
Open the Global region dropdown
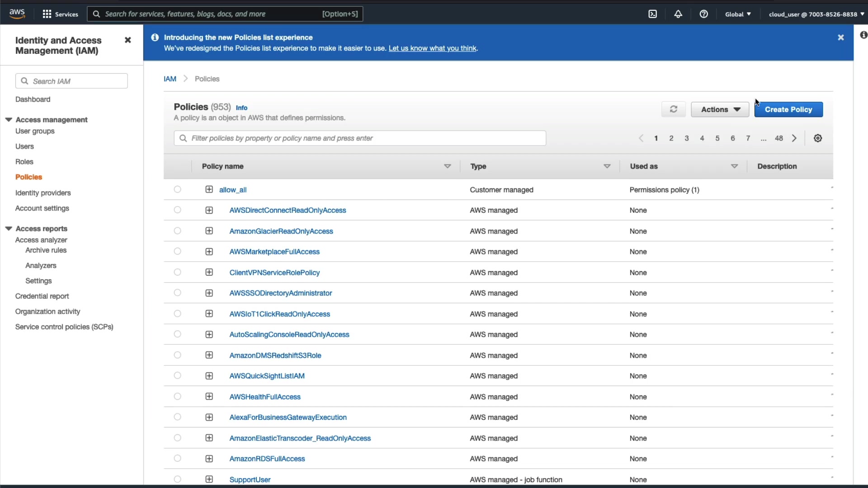[x=738, y=14]
